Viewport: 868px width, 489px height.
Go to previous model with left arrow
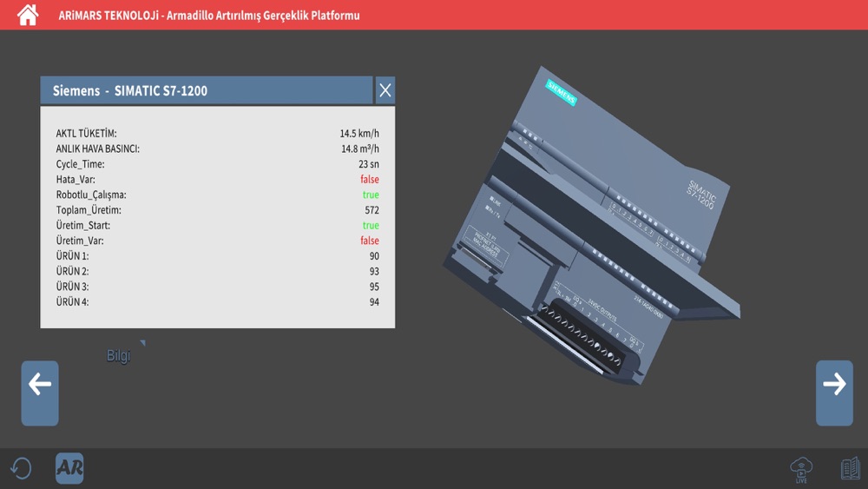coord(40,393)
